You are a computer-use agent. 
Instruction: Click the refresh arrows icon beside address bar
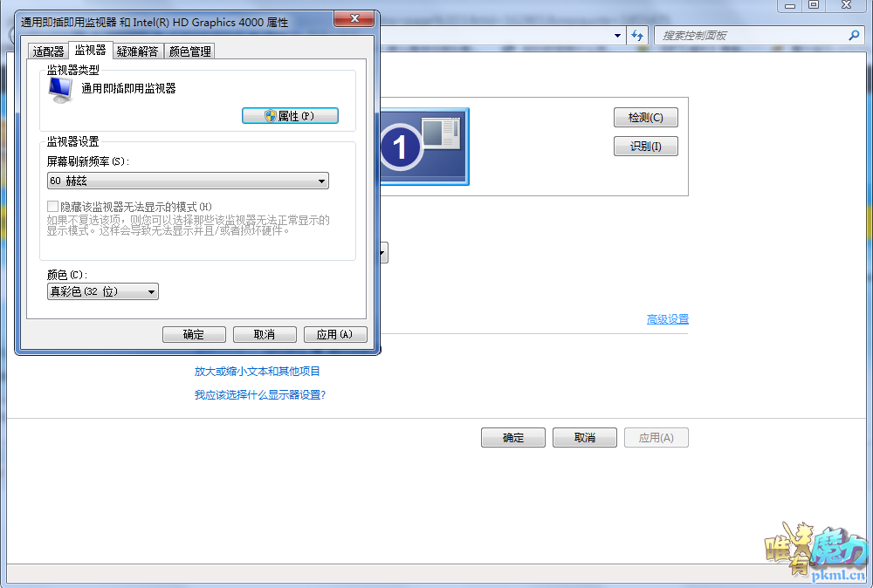point(637,36)
